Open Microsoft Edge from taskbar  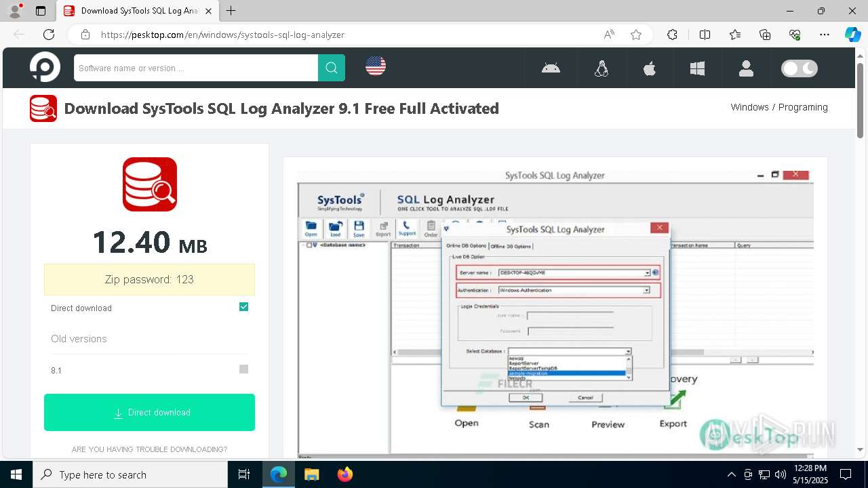click(x=279, y=474)
